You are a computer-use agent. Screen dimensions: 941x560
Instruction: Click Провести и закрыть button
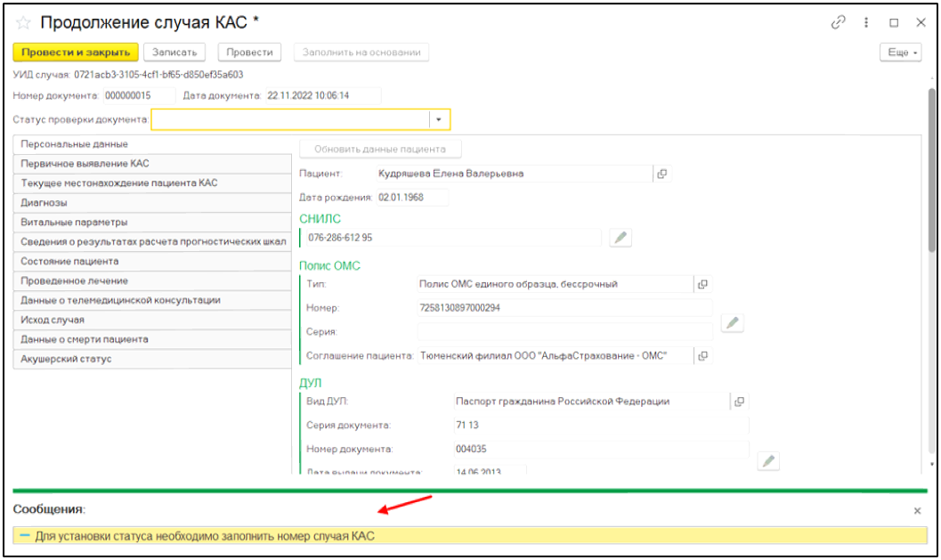76,53
